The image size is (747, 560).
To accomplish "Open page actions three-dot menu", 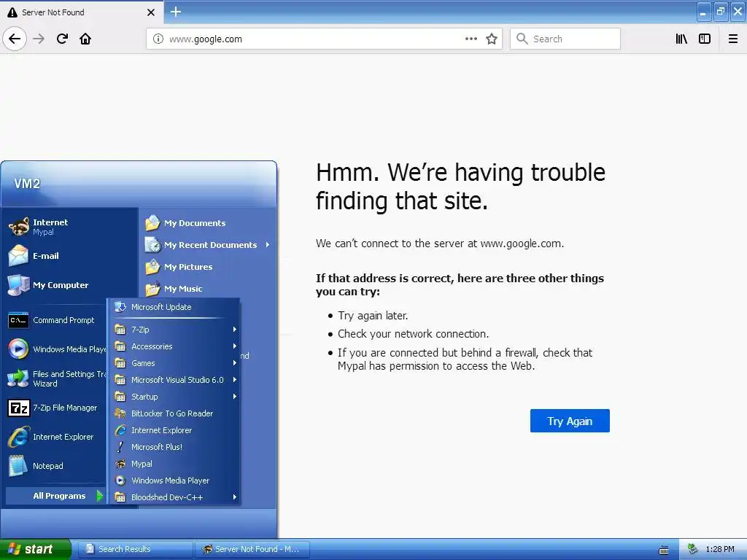I will [x=471, y=39].
